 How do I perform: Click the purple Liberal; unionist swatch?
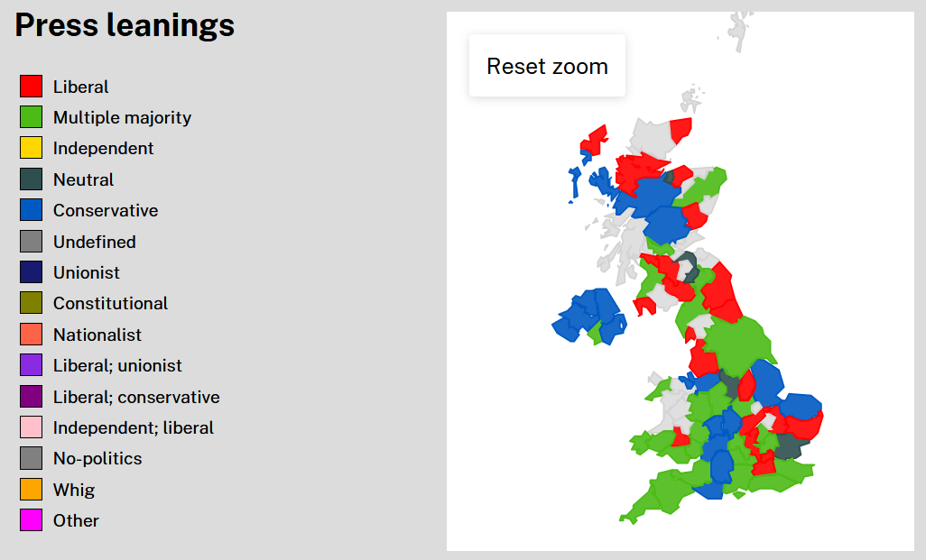tap(32, 365)
